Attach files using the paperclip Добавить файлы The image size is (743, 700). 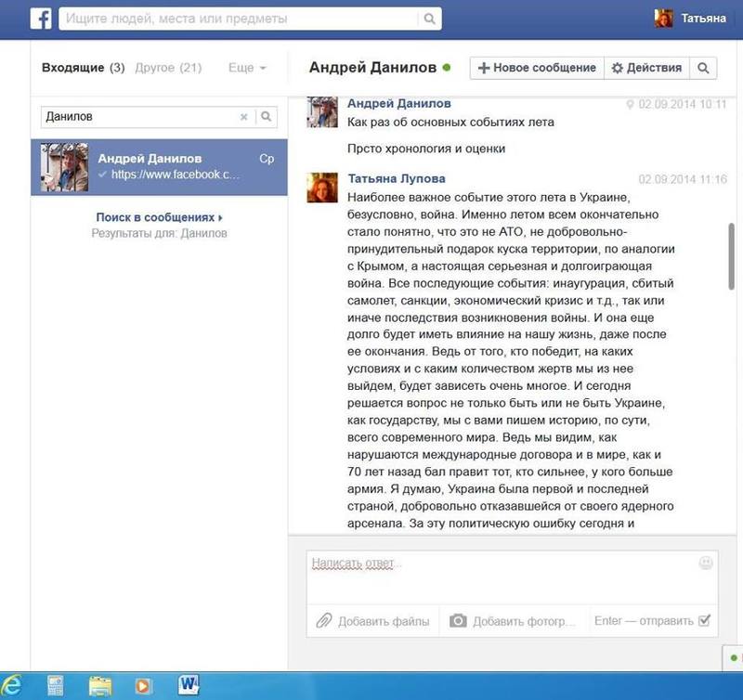tap(372, 621)
